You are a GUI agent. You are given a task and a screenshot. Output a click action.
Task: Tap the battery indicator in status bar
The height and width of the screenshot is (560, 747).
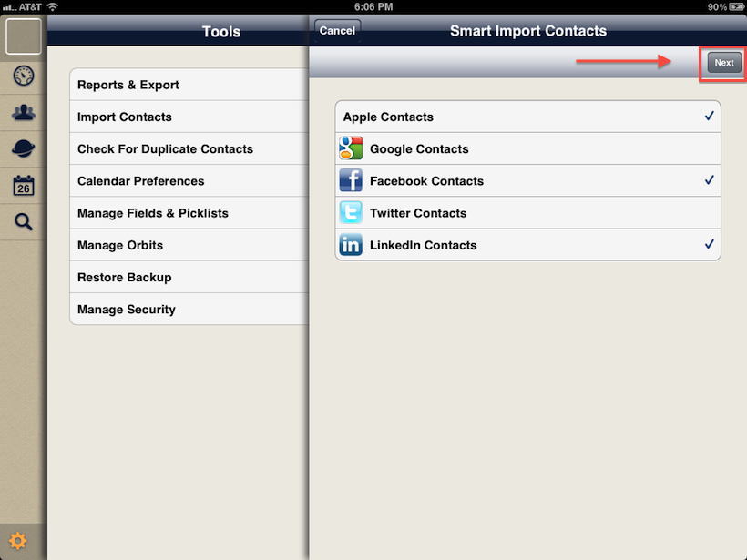[x=732, y=6]
